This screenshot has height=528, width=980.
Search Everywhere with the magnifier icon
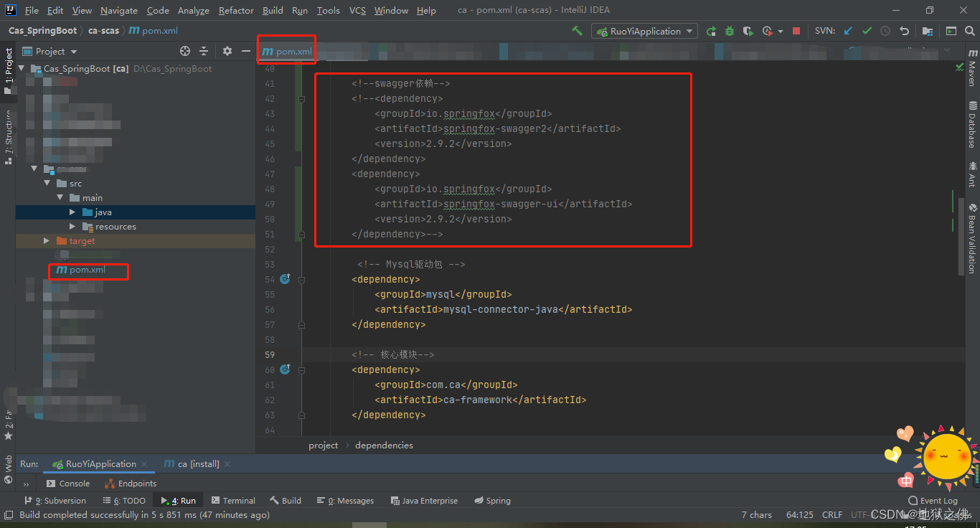pos(970,31)
